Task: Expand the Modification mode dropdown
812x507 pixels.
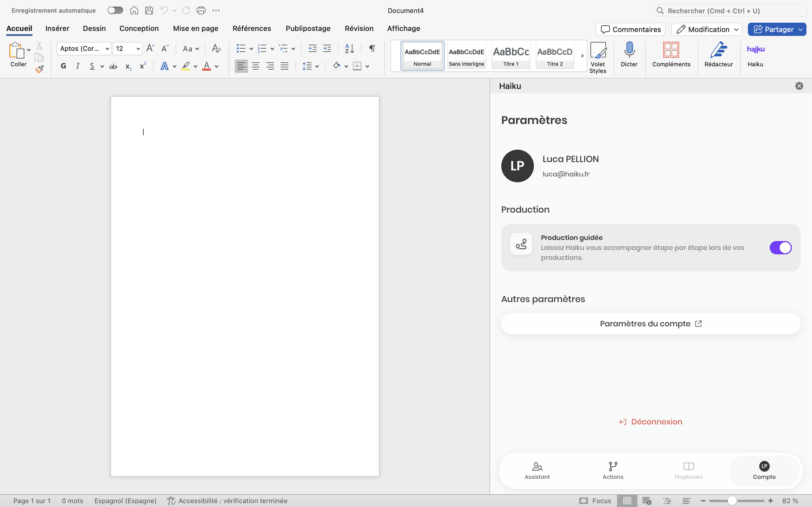Action: 736,30
